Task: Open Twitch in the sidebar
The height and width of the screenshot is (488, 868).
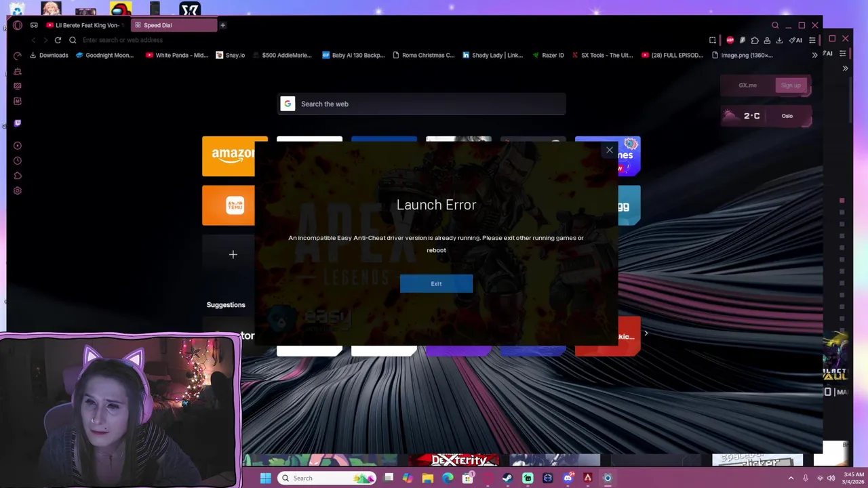Action: [18, 123]
